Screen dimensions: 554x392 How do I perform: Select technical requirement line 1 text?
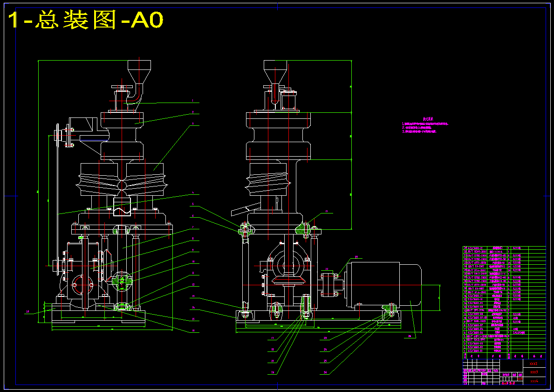pos(425,124)
